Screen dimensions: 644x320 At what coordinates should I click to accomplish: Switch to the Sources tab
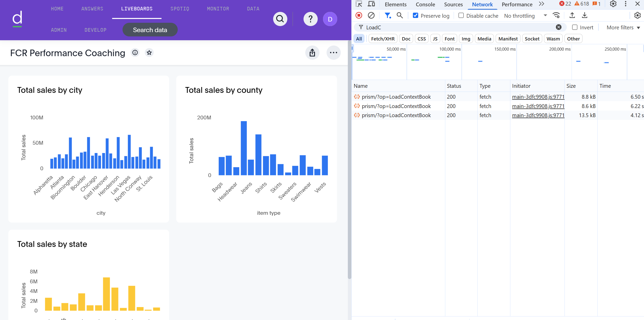point(453,4)
